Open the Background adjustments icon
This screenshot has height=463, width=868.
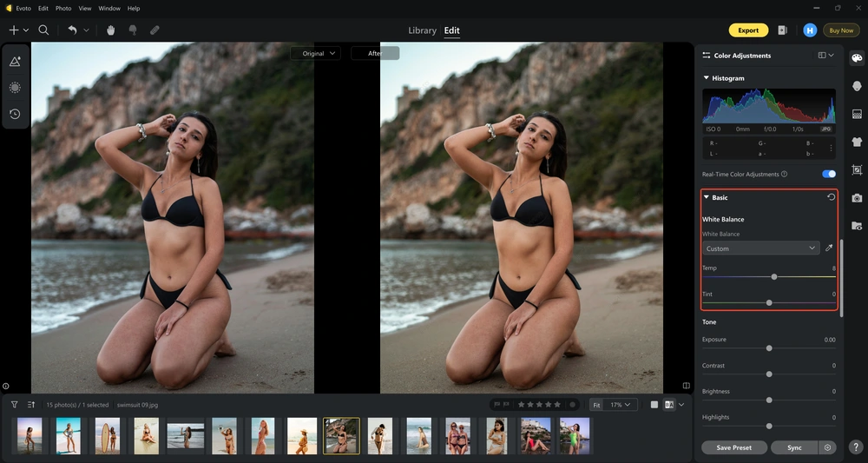coord(857,114)
